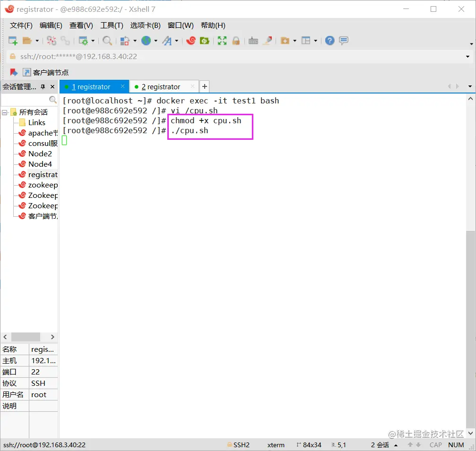Click terminal scrollbar up arrow
Screen dimensions: 476x451
[x=470, y=99]
